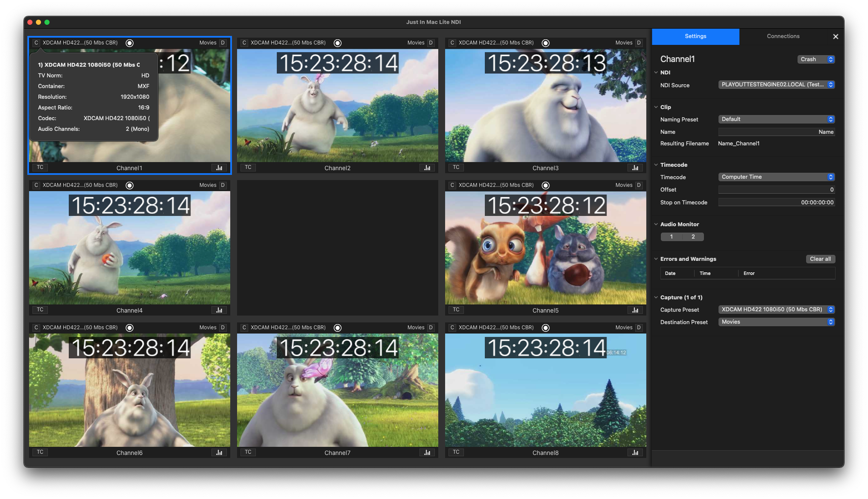Select the Channel5 video preview

[x=545, y=248]
